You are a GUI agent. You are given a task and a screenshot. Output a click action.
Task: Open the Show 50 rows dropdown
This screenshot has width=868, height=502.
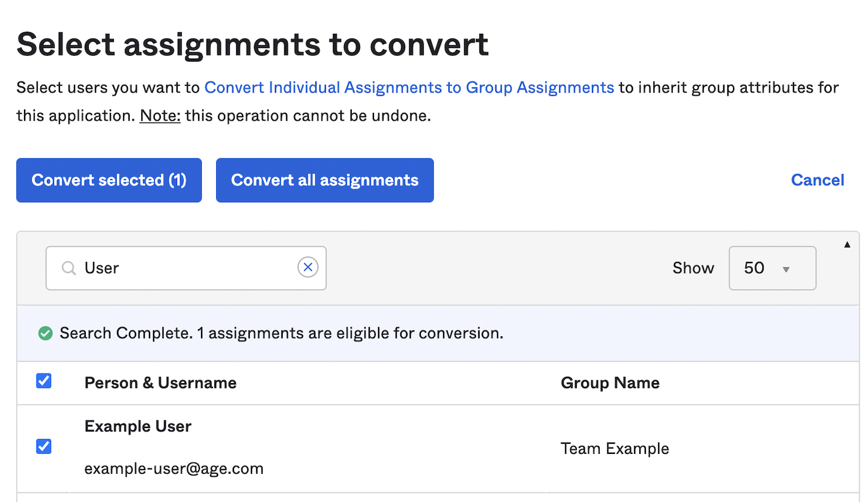point(772,268)
